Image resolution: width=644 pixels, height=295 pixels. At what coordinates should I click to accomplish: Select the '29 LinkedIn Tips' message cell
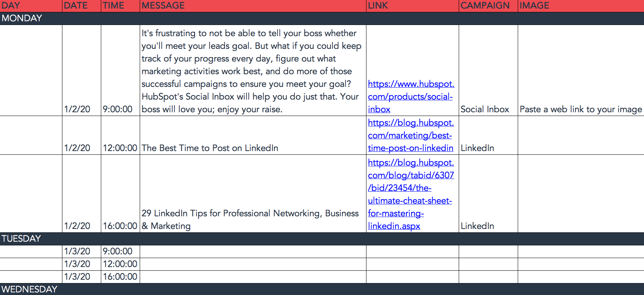pos(253,194)
